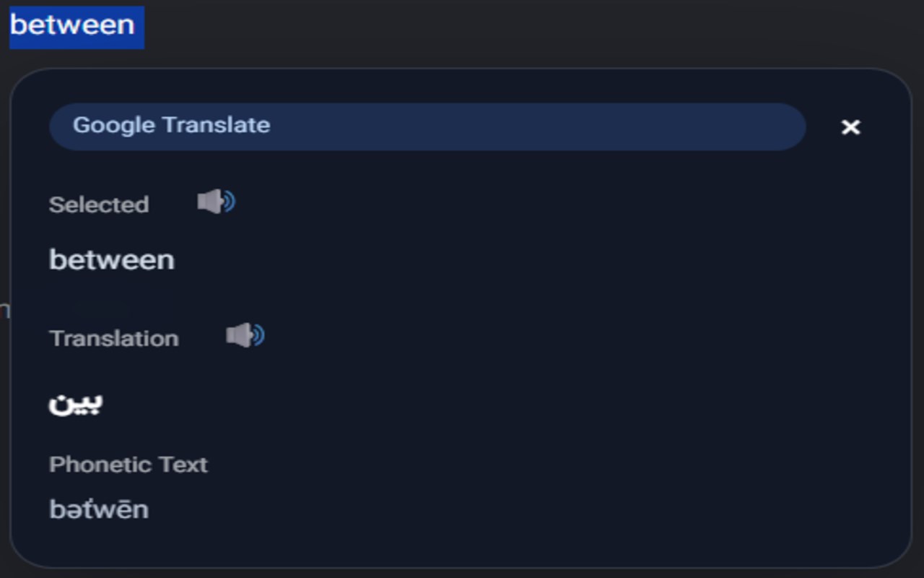Click the speaker icon beside the Selected label
Image resolution: width=924 pixels, height=578 pixels.
(216, 202)
